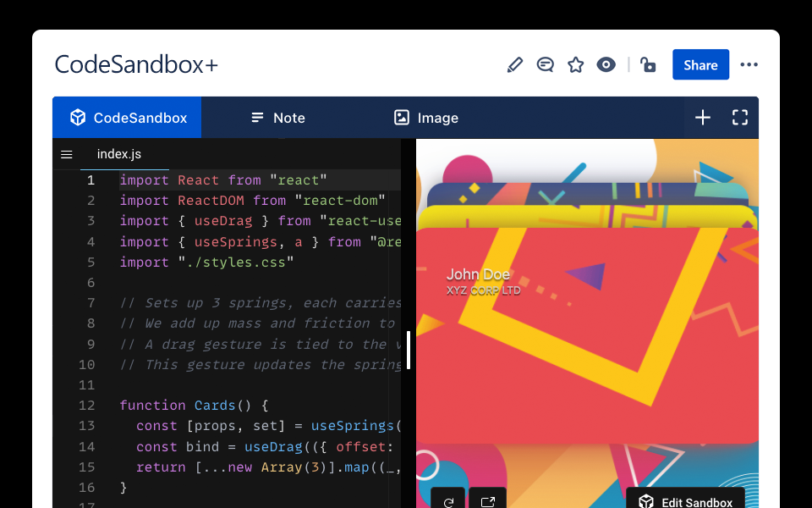812x508 pixels.
Task: Click the yellow card behind the red card
Action: point(587,217)
